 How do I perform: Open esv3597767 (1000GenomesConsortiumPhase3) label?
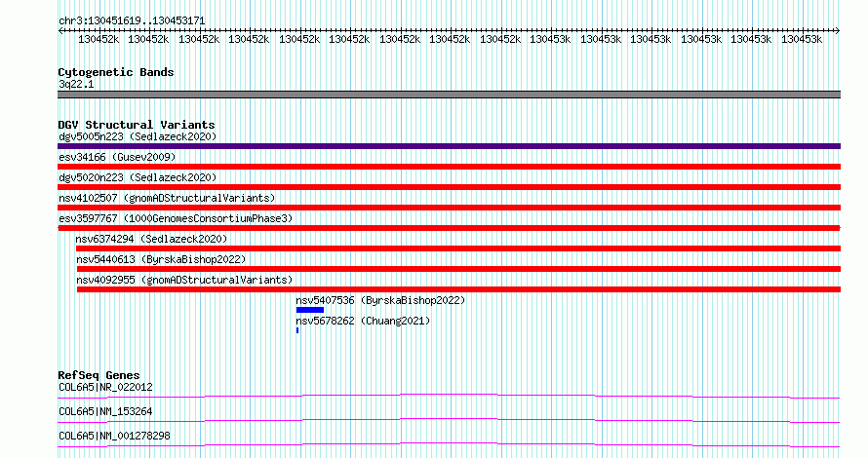coord(176,218)
